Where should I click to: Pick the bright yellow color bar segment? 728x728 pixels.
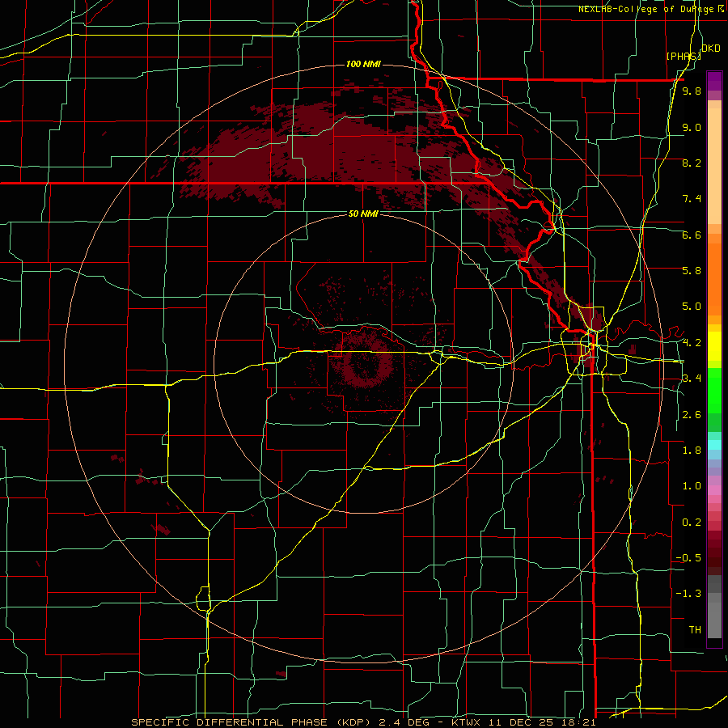(714, 346)
